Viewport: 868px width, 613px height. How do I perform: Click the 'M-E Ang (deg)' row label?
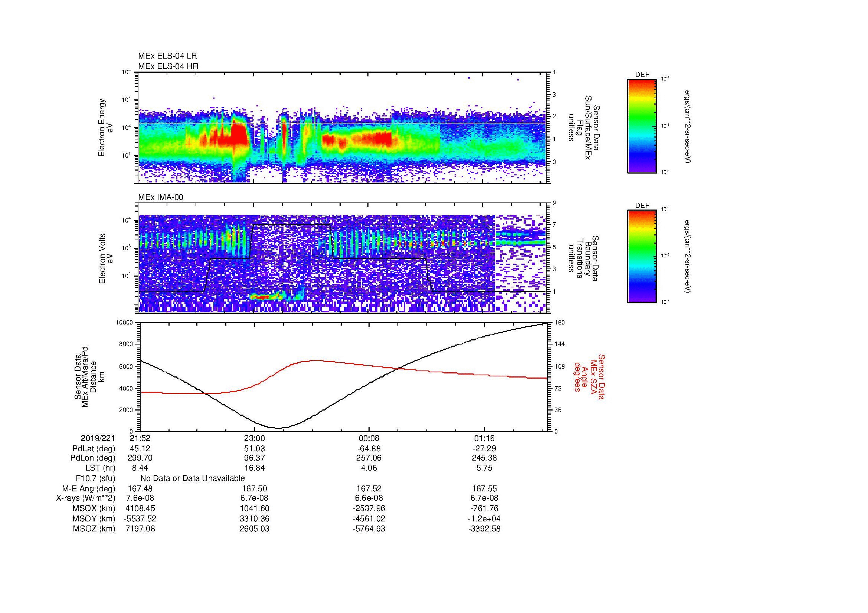(x=88, y=488)
